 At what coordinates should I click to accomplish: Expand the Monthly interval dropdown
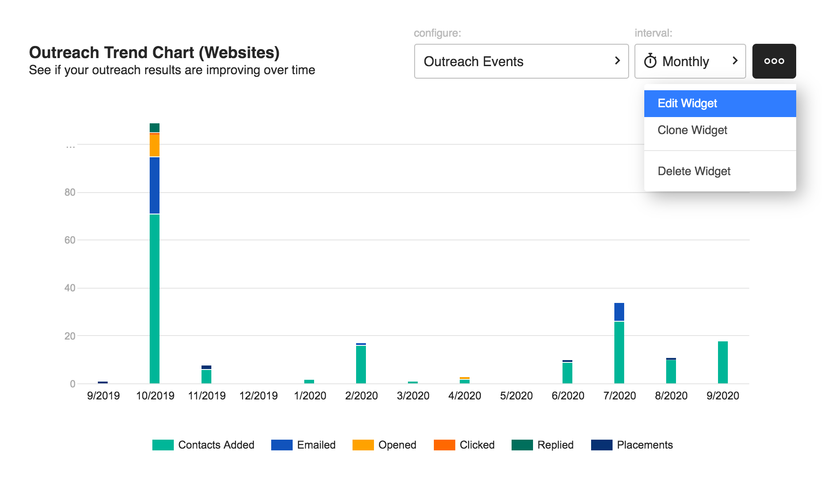pyautogui.click(x=690, y=61)
